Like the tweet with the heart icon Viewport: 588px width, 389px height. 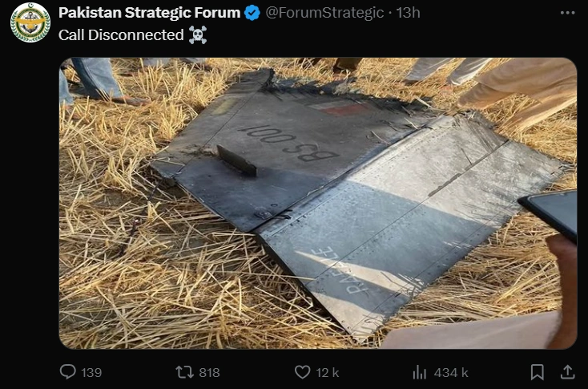pos(302,372)
